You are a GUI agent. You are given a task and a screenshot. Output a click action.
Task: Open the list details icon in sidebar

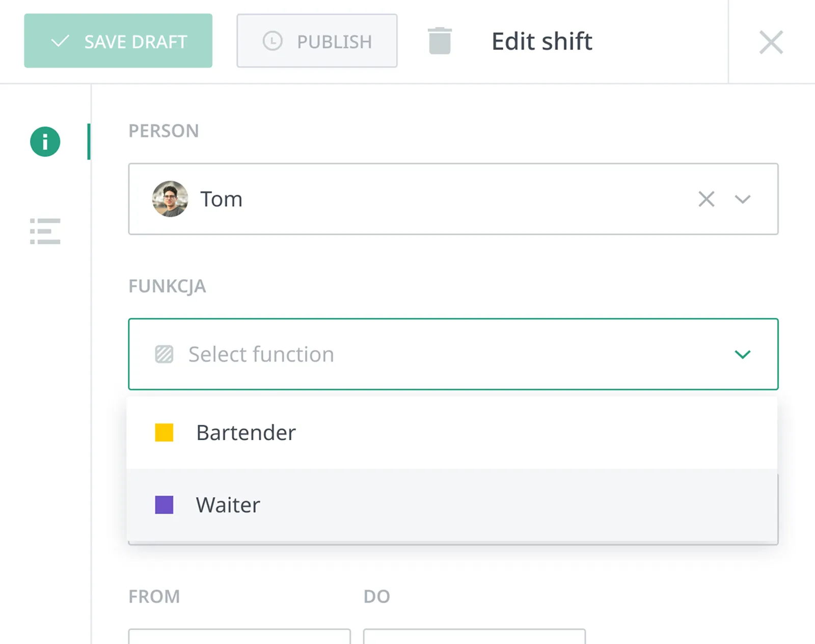click(x=45, y=231)
